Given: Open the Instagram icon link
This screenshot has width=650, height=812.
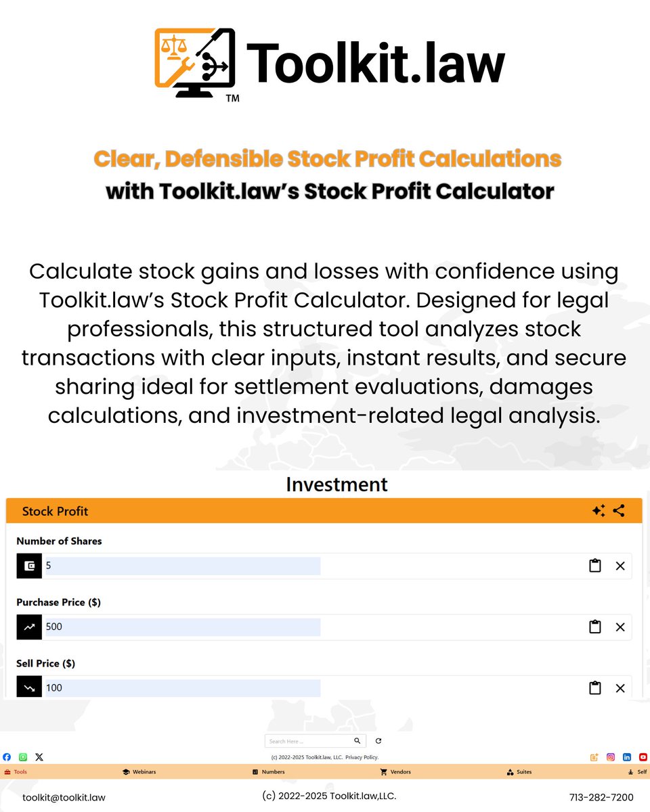Looking at the screenshot, I should 611,757.
